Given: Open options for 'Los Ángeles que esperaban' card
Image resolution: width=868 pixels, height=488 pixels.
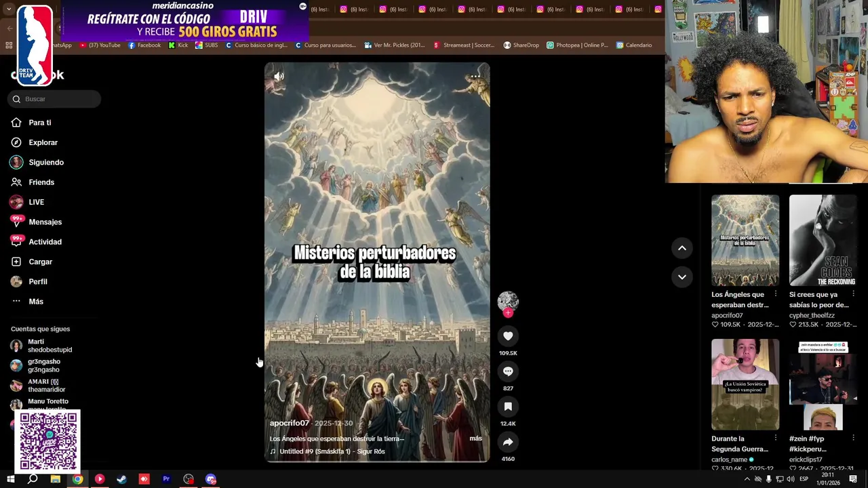Looking at the screenshot, I should click(775, 294).
